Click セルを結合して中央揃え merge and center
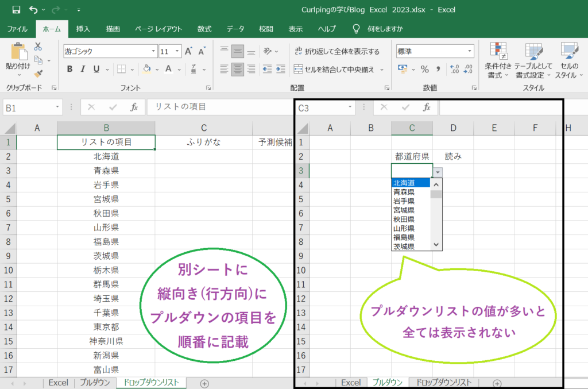 coord(335,70)
